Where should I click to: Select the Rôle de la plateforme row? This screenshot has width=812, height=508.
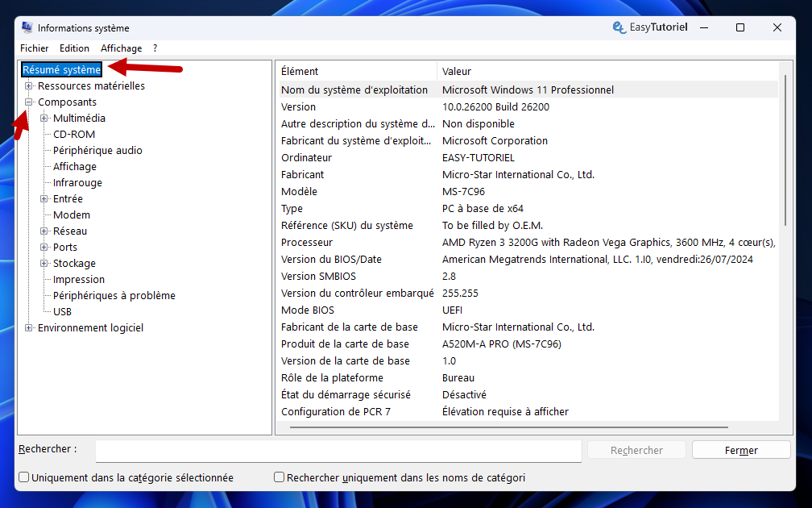(528, 377)
